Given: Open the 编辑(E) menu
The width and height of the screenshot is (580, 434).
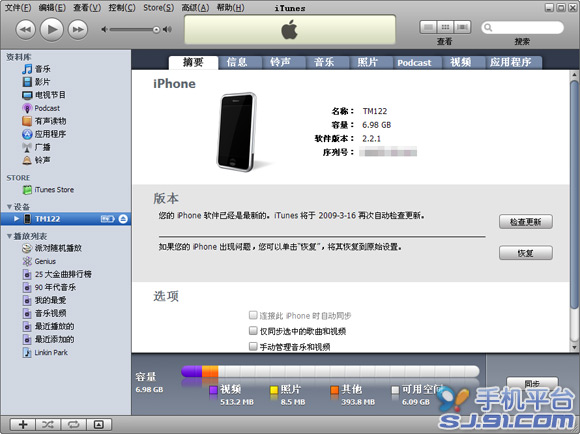Looking at the screenshot, I should coord(52,7).
